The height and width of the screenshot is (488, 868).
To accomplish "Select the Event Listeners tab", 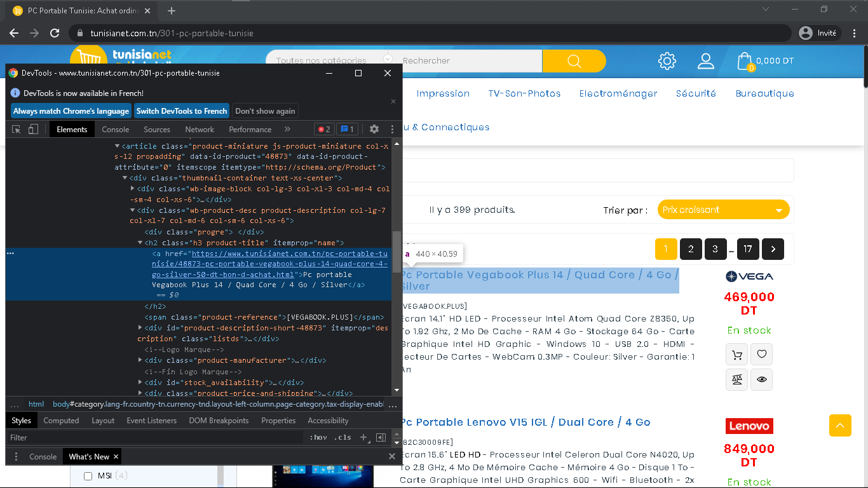I will click(152, 421).
